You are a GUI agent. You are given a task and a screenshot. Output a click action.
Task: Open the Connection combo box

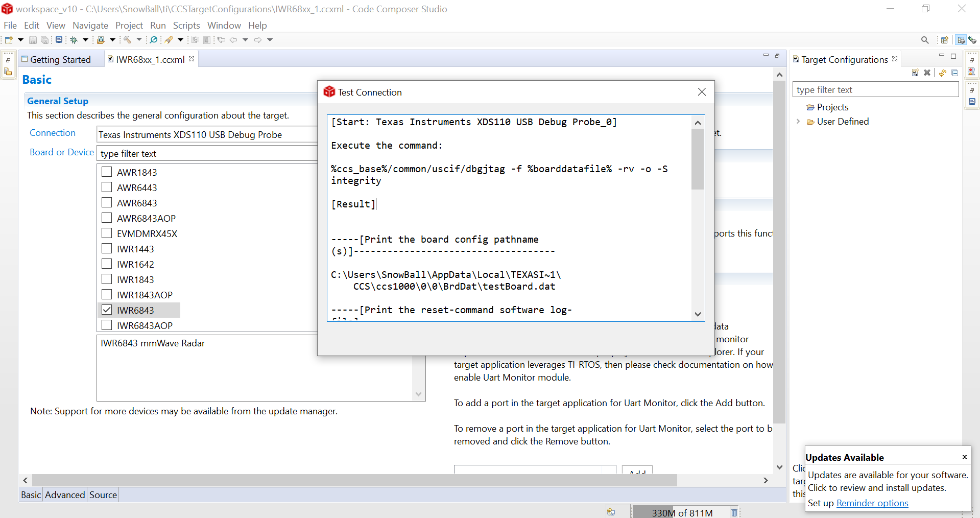(207, 134)
